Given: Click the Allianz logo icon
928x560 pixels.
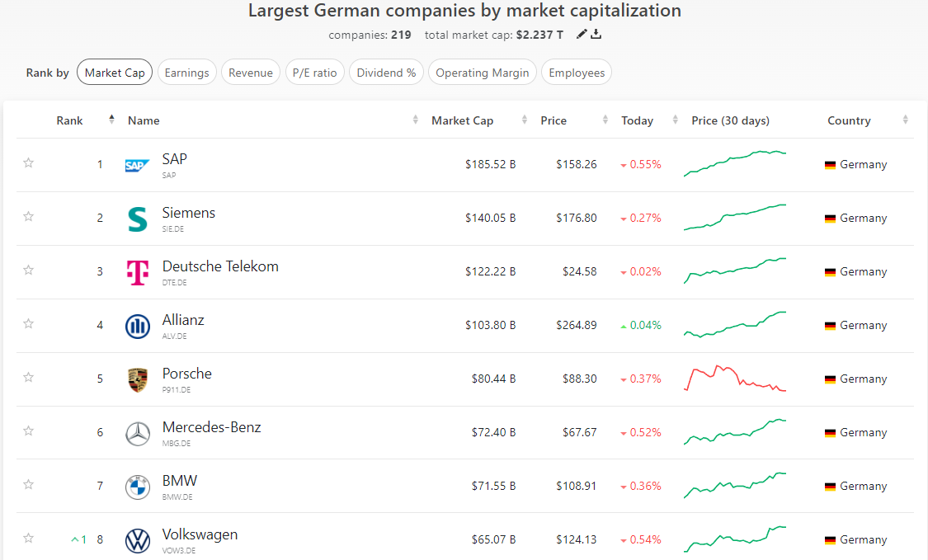Looking at the screenshot, I should [x=137, y=326].
